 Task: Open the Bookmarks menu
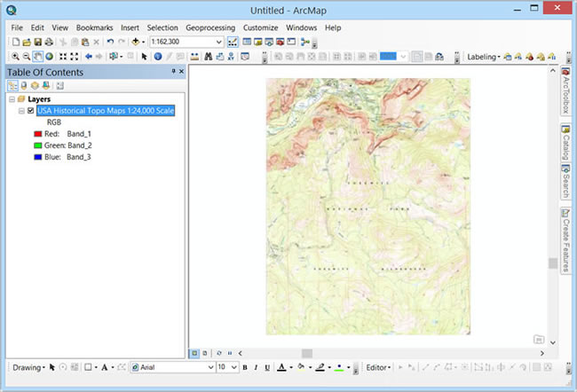94,27
